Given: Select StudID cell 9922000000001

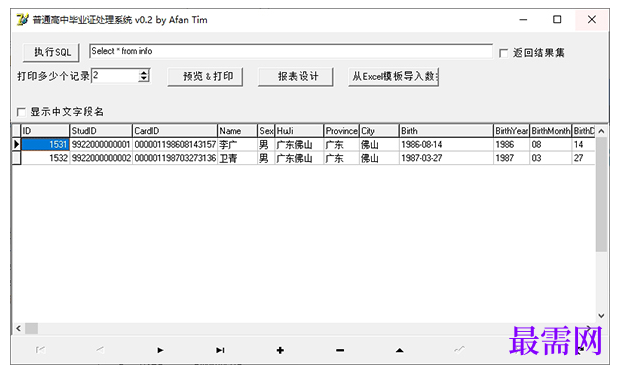Looking at the screenshot, I should [x=101, y=144].
